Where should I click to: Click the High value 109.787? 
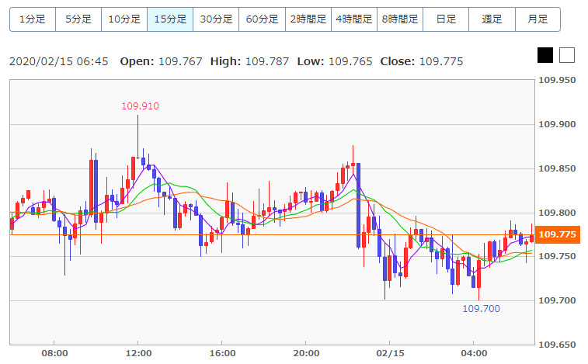point(267,61)
